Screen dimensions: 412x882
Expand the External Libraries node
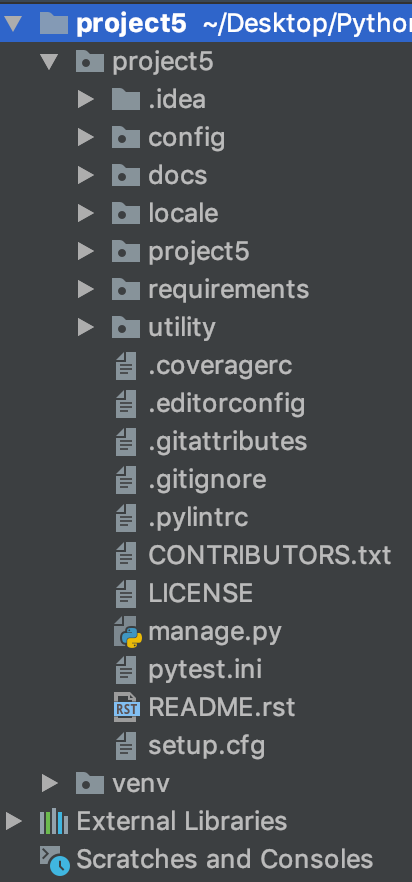pyautogui.click(x=14, y=822)
